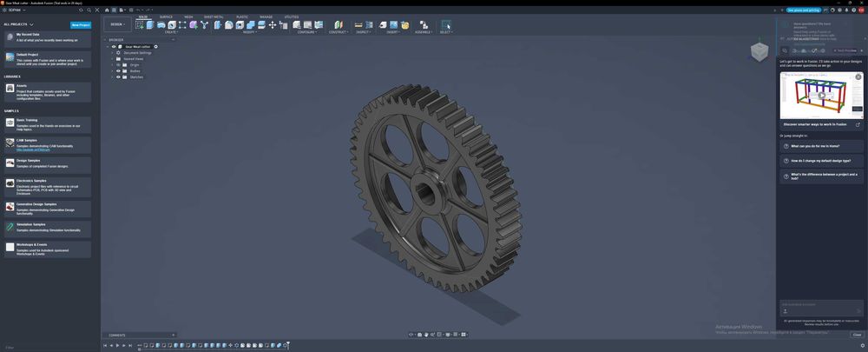Image resolution: width=868 pixels, height=352 pixels.
Task: Select the Move/Copy arrows tool
Action: (x=273, y=25)
